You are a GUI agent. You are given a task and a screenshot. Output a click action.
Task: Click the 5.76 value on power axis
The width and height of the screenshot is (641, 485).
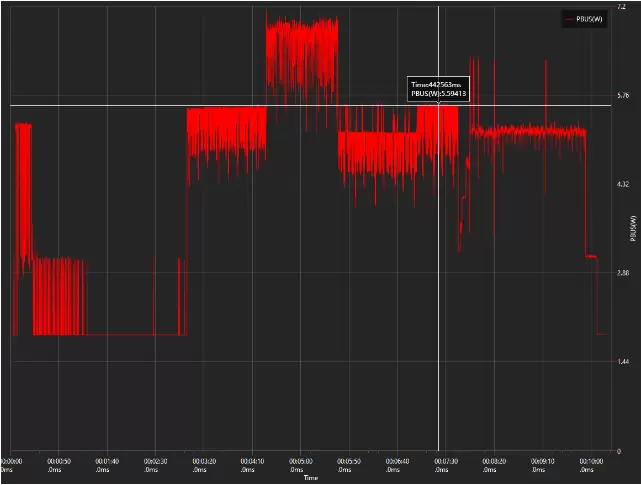click(x=623, y=95)
